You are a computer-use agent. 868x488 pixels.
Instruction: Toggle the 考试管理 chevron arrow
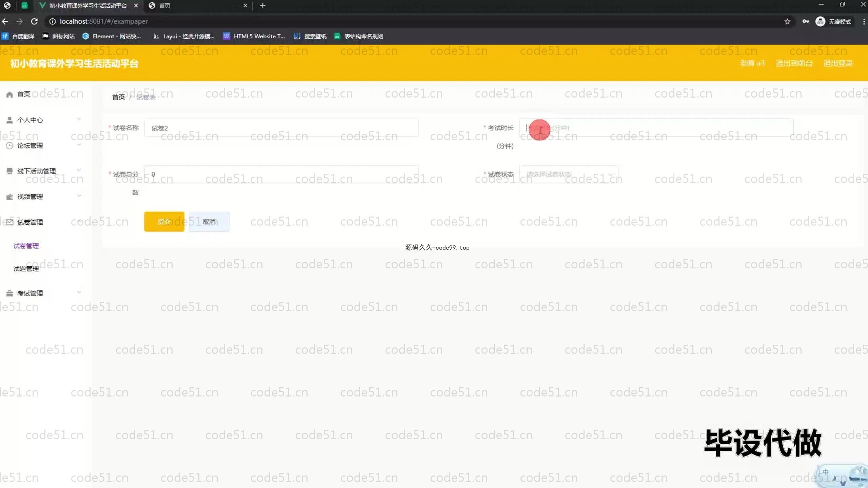[x=79, y=292]
